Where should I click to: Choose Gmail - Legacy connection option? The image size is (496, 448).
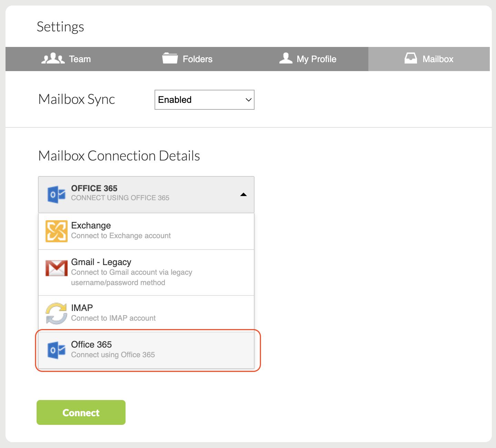(146, 272)
